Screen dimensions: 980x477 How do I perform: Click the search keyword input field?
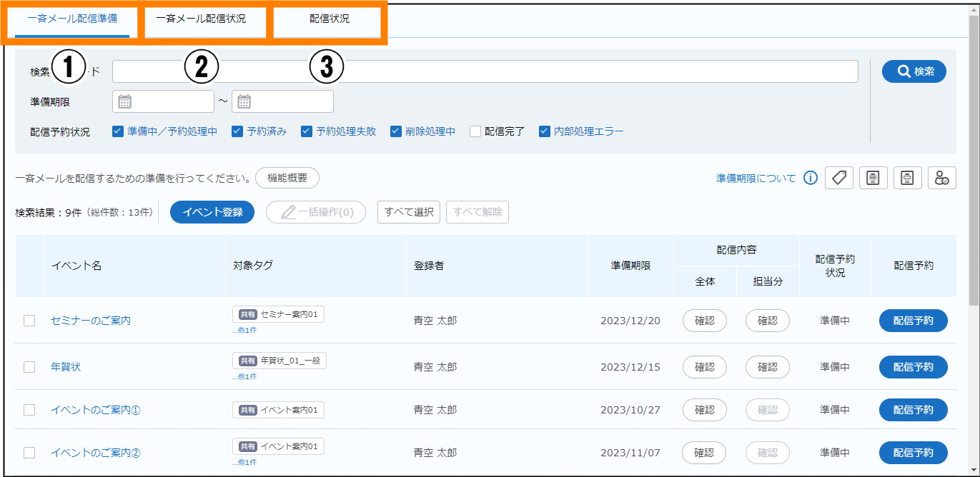pos(485,71)
